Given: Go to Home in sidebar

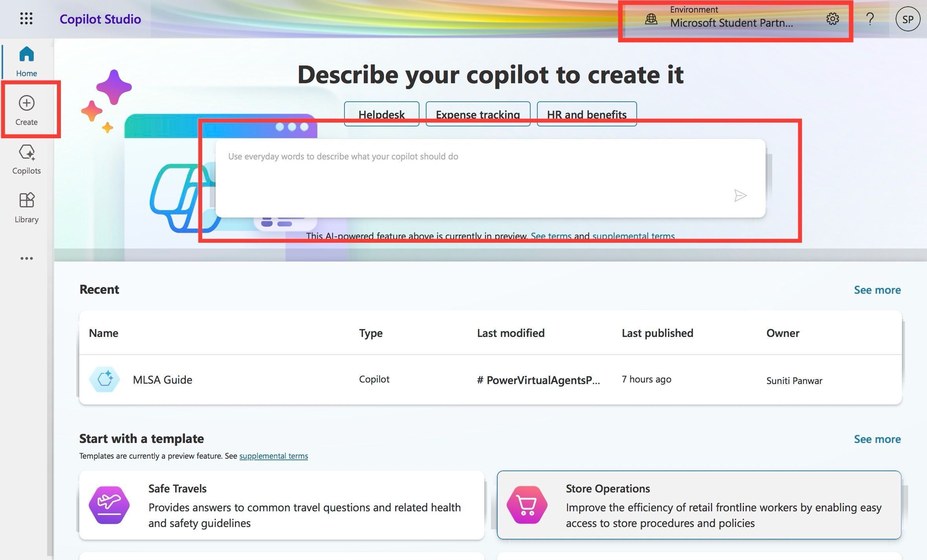Looking at the screenshot, I should [x=26, y=62].
